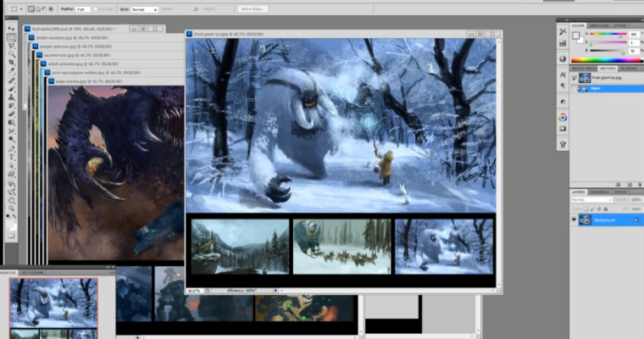
Task: Open the Character panel icon in dock
Action: 563,75
